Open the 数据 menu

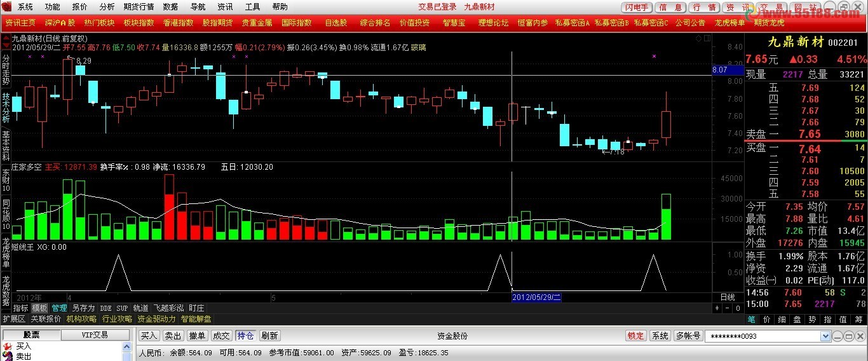[170, 7]
